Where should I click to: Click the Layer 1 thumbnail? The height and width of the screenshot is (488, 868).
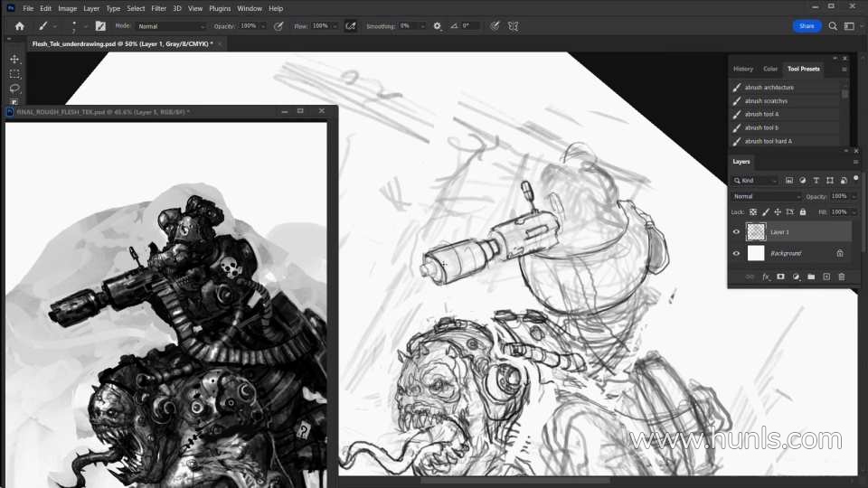click(x=756, y=232)
